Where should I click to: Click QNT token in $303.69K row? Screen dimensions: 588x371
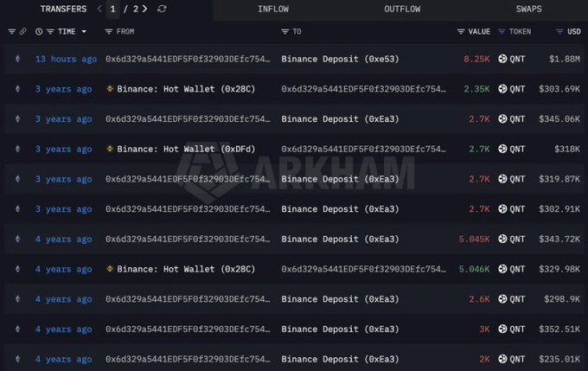(512, 89)
